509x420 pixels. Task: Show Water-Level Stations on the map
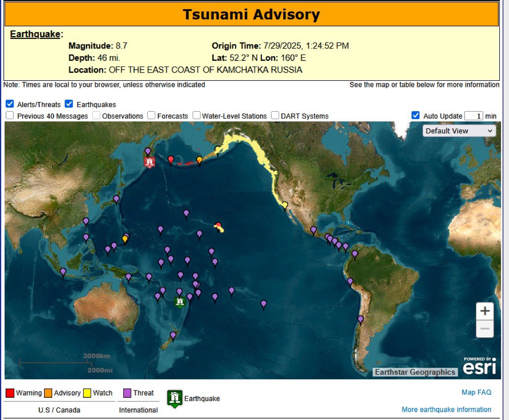[196, 115]
